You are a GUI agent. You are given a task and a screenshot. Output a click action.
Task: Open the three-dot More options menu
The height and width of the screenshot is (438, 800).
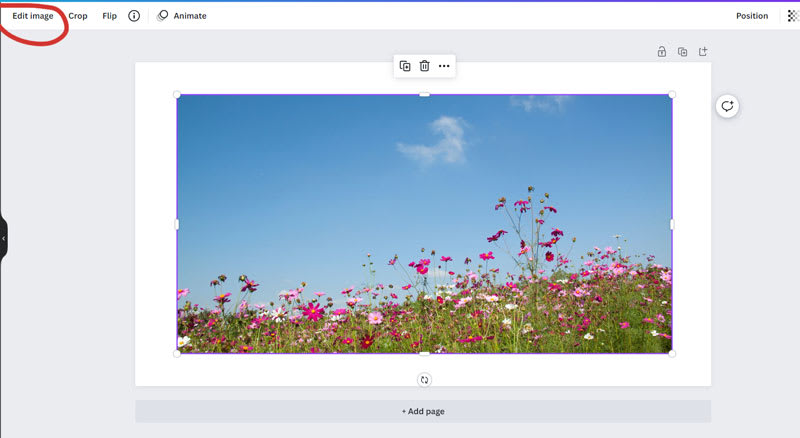click(444, 66)
